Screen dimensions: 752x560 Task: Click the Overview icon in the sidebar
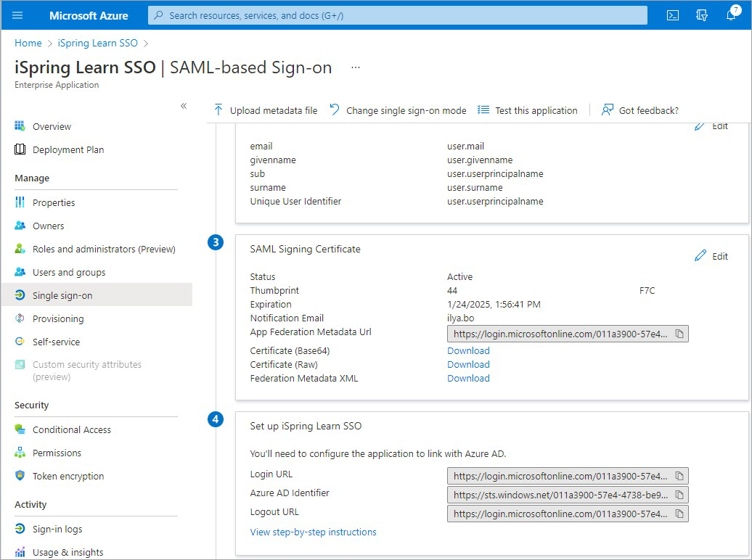click(20, 126)
